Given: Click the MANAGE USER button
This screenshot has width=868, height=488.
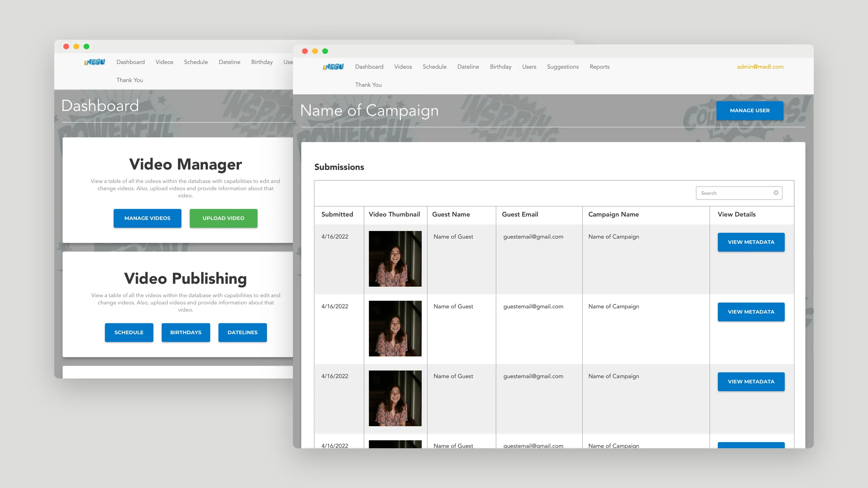Looking at the screenshot, I should click(750, 111).
